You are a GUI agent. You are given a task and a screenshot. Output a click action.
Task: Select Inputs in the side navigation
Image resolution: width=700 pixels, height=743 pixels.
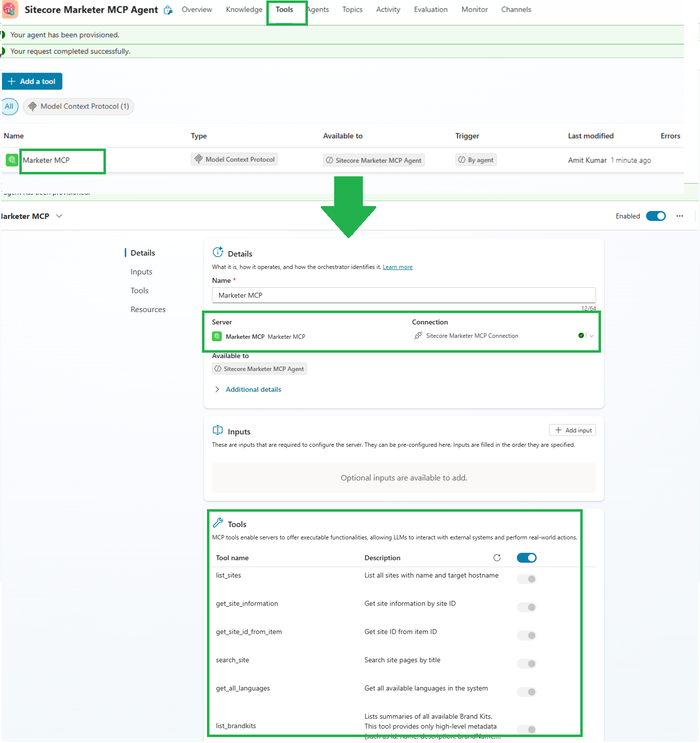click(x=142, y=271)
